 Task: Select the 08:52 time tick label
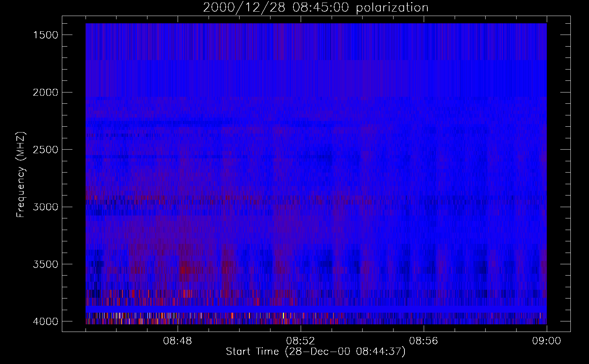(x=301, y=341)
